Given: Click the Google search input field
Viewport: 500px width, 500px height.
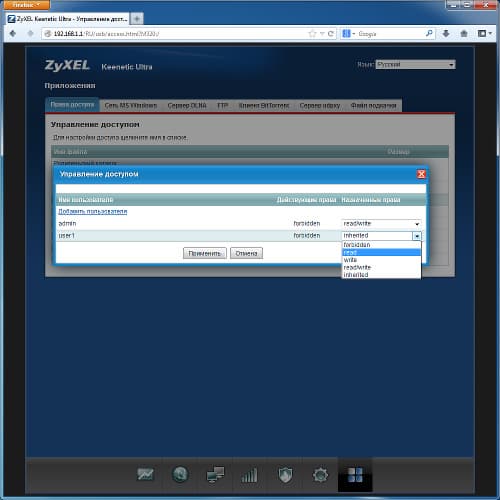Looking at the screenshot, I should point(390,33).
